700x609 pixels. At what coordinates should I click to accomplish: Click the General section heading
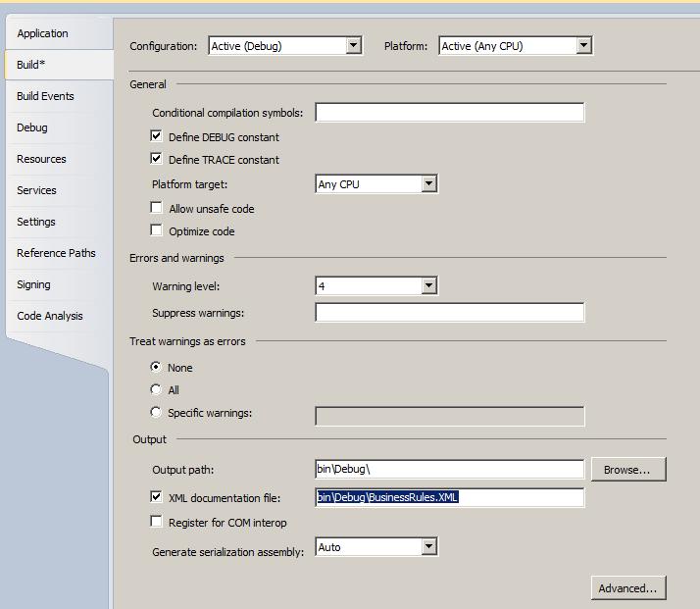point(148,84)
